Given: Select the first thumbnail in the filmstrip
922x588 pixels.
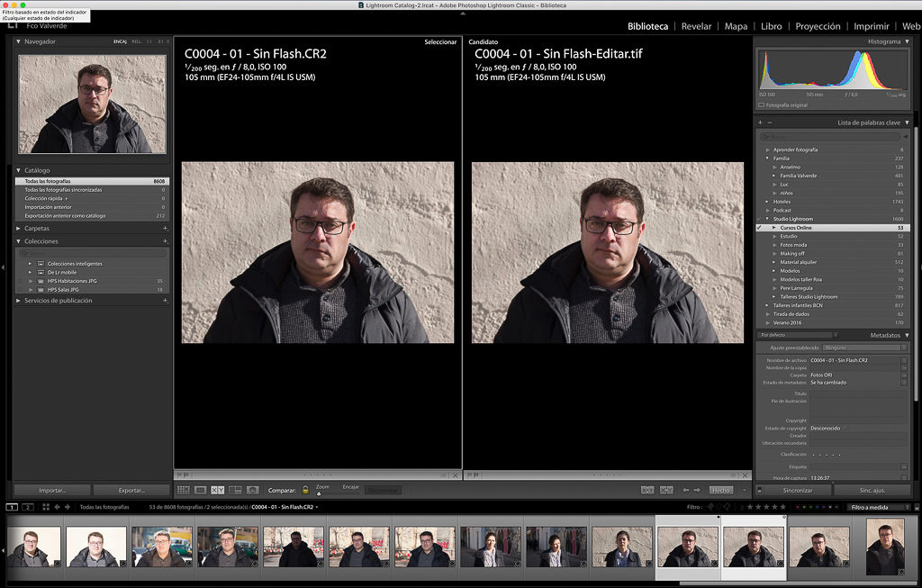Looking at the screenshot, I should pyautogui.click(x=33, y=547).
